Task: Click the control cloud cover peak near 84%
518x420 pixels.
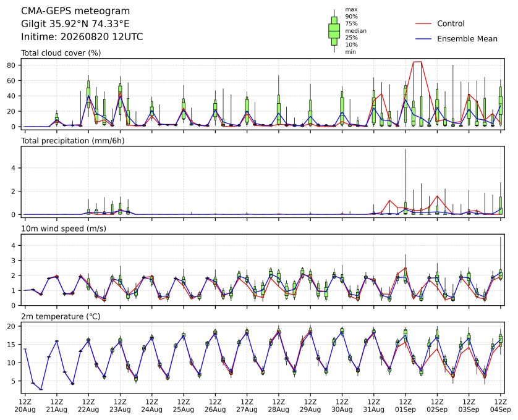Action: coord(417,62)
